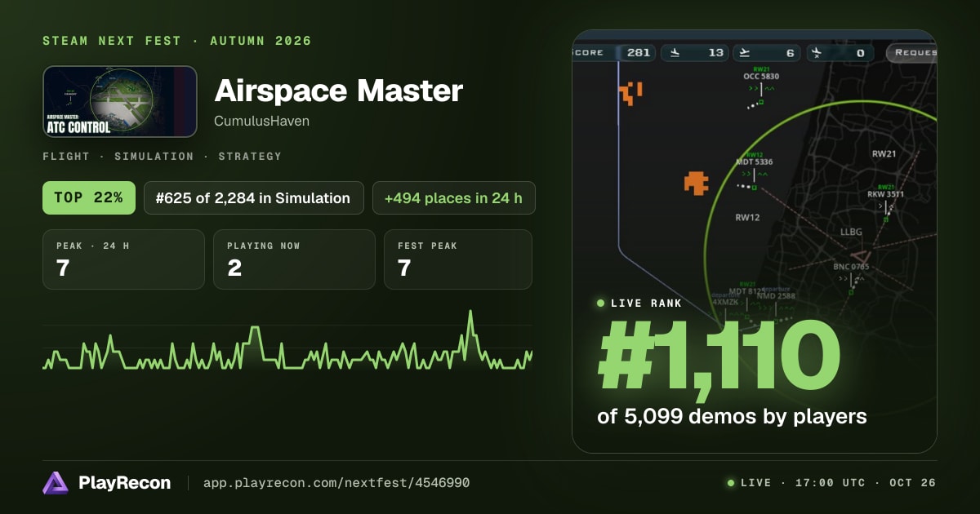Click the #625 of 2,284 in Simulation badge
This screenshot has width=980, height=514.
(x=254, y=197)
